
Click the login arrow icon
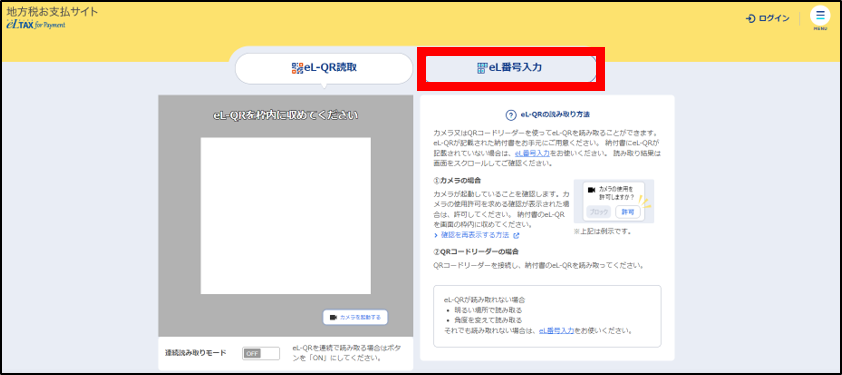[750, 19]
